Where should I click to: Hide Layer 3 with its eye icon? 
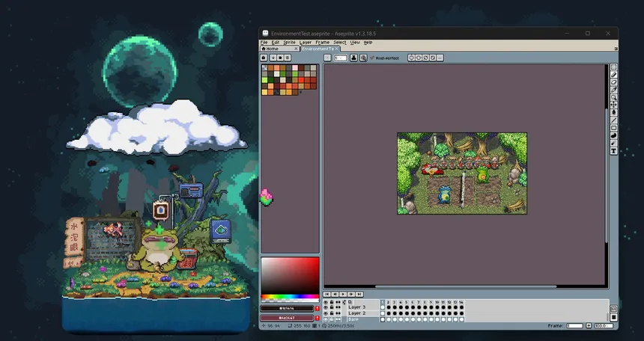coord(326,307)
